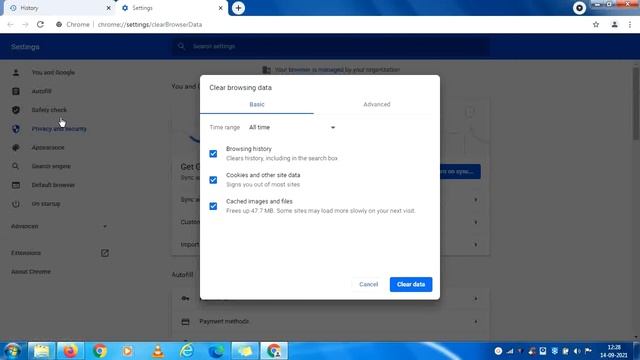Cancel the Clear browsing data dialog
Viewport: 640px width, 360px height.
tap(368, 284)
